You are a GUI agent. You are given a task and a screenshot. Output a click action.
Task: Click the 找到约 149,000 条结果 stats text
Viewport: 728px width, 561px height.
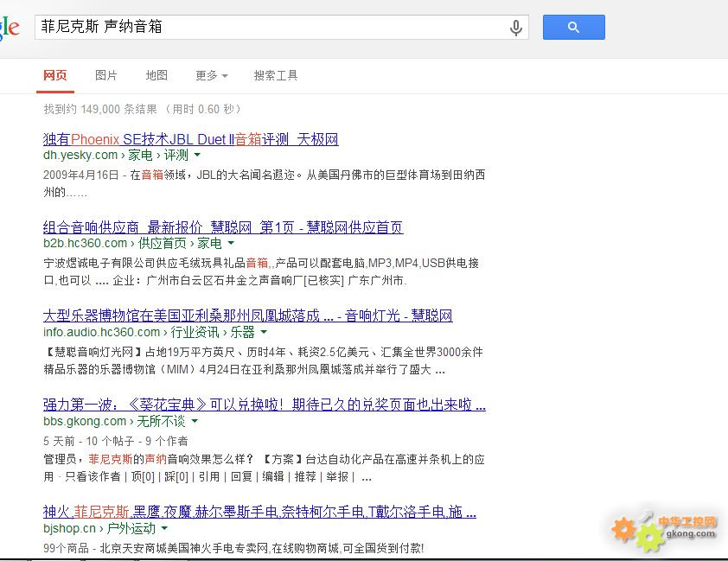(143, 109)
